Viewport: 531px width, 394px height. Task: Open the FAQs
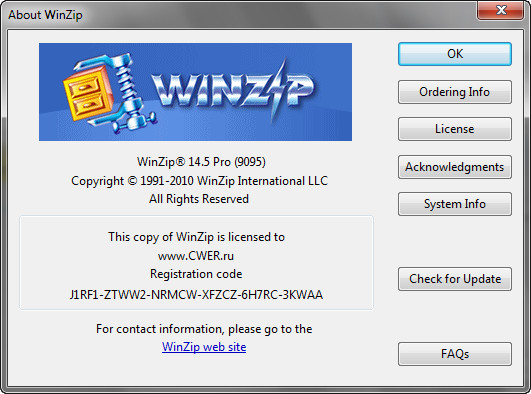[455, 354]
